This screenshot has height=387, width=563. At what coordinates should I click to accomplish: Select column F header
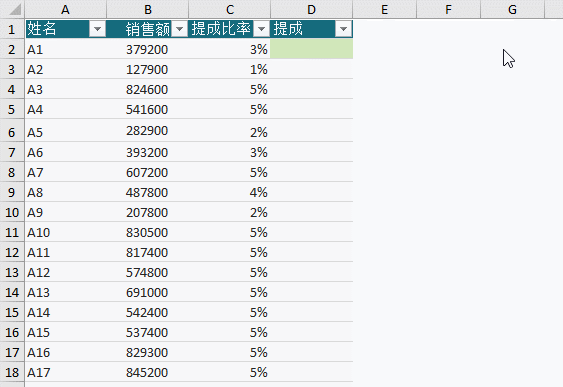tap(448, 9)
